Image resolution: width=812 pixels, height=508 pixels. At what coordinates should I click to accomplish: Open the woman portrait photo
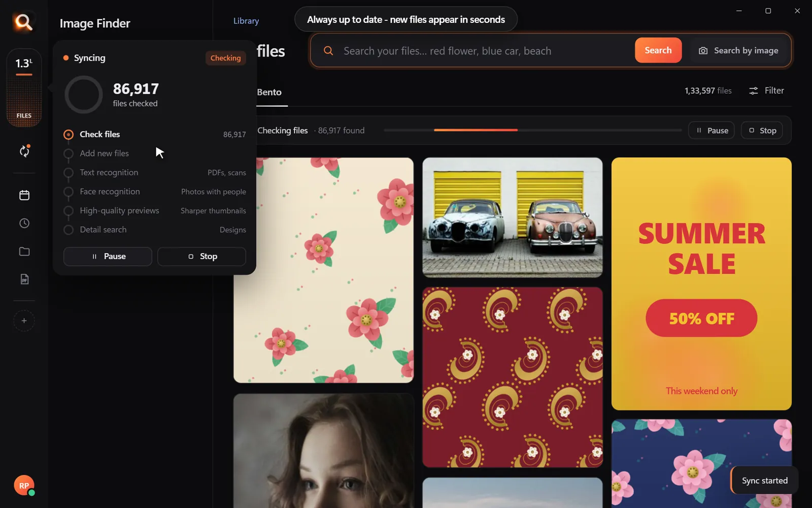pyautogui.click(x=324, y=451)
